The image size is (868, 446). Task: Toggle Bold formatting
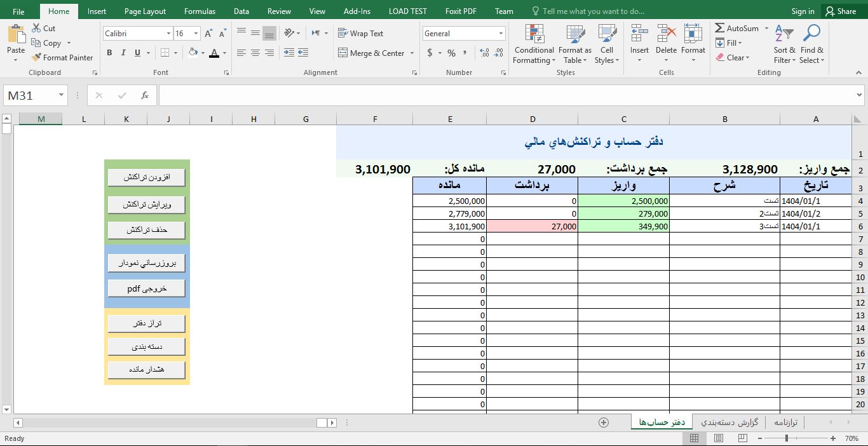click(x=109, y=53)
